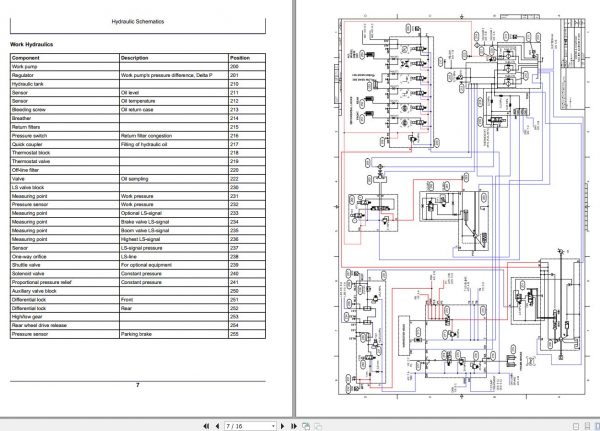Select the 'Thermostat valve' cell
The width and height of the screenshot is (600, 431).
[65, 162]
